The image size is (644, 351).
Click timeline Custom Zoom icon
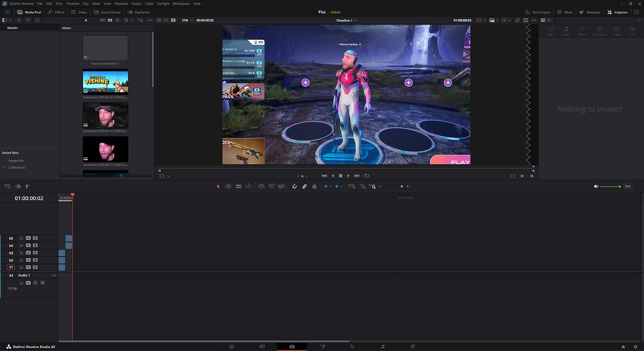tap(373, 186)
